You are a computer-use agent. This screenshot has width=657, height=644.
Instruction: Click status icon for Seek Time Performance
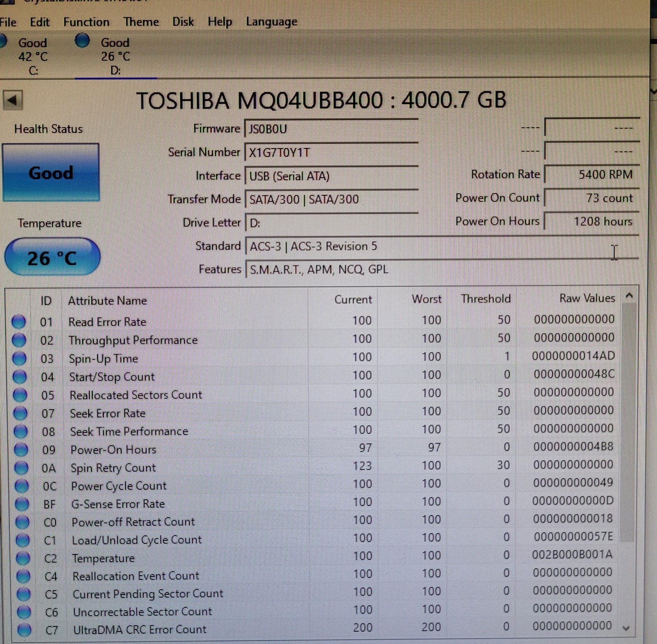pos(21,431)
